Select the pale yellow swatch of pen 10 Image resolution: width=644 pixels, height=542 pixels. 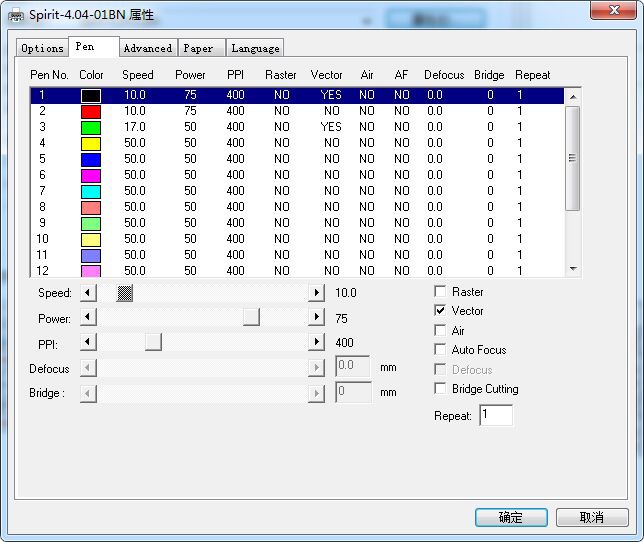tap(91, 240)
